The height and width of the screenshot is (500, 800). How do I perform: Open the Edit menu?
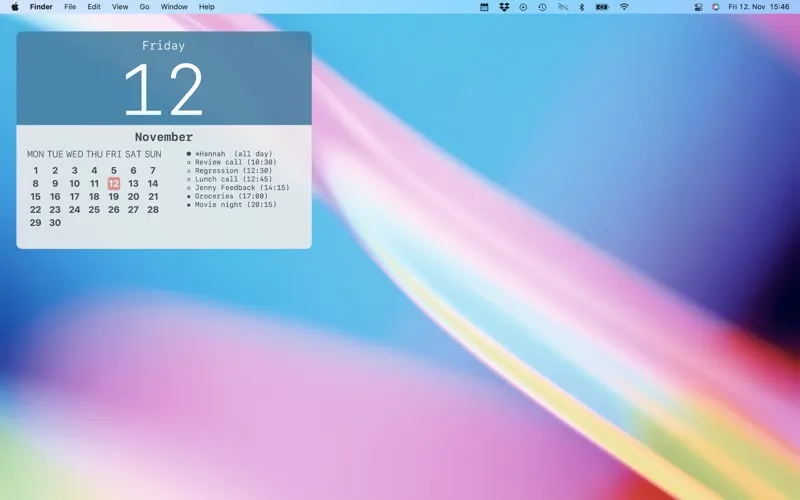click(x=94, y=7)
